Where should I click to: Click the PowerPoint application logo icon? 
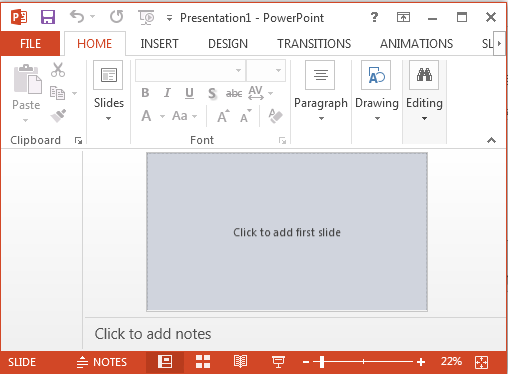pos(19,17)
